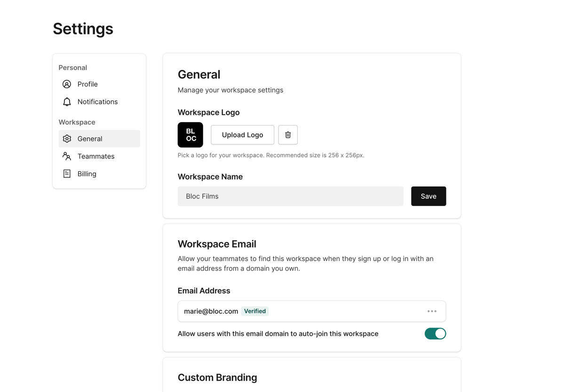Screen dimensions: 580x392
Task: Navigate to Billing settings
Action: (87, 174)
